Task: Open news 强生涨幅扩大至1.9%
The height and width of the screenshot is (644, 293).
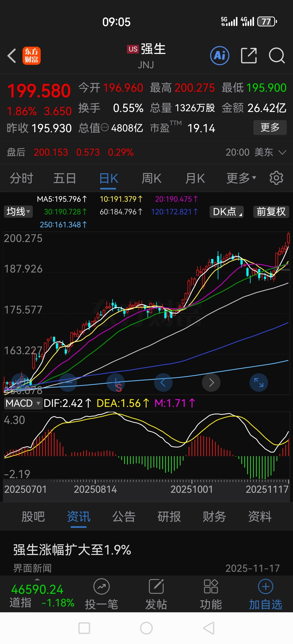Action: (x=72, y=550)
